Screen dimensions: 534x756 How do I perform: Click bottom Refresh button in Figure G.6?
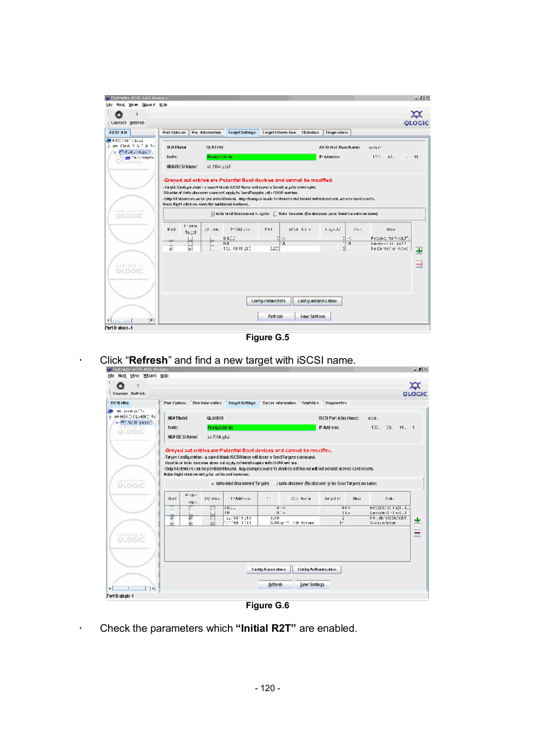click(275, 585)
